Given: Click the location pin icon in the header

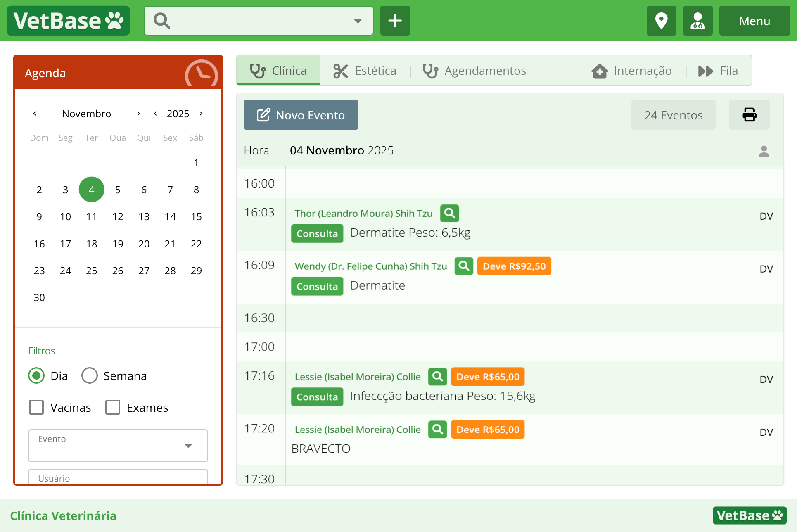Looking at the screenshot, I should point(661,21).
